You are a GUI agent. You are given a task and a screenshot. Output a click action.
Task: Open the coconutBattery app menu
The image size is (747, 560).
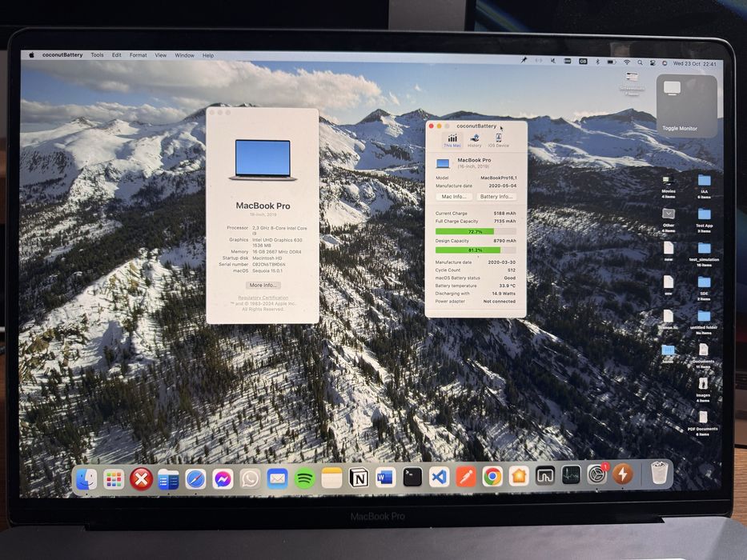point(62,54)
